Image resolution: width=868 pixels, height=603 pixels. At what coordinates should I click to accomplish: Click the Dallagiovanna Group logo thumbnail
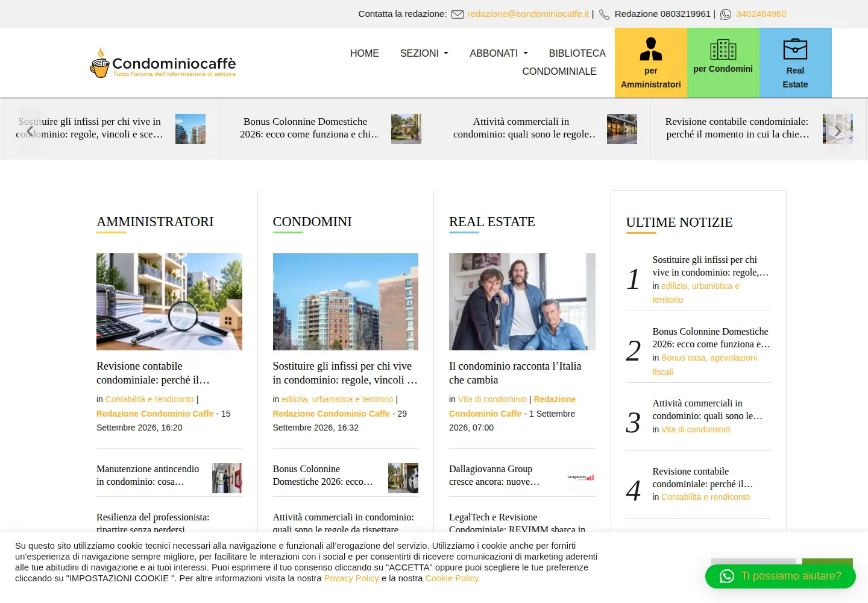pyautogui.click(x=580, y=478)
